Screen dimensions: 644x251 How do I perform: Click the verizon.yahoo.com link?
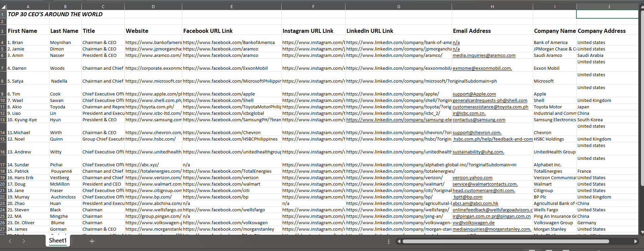coord(473,177)
